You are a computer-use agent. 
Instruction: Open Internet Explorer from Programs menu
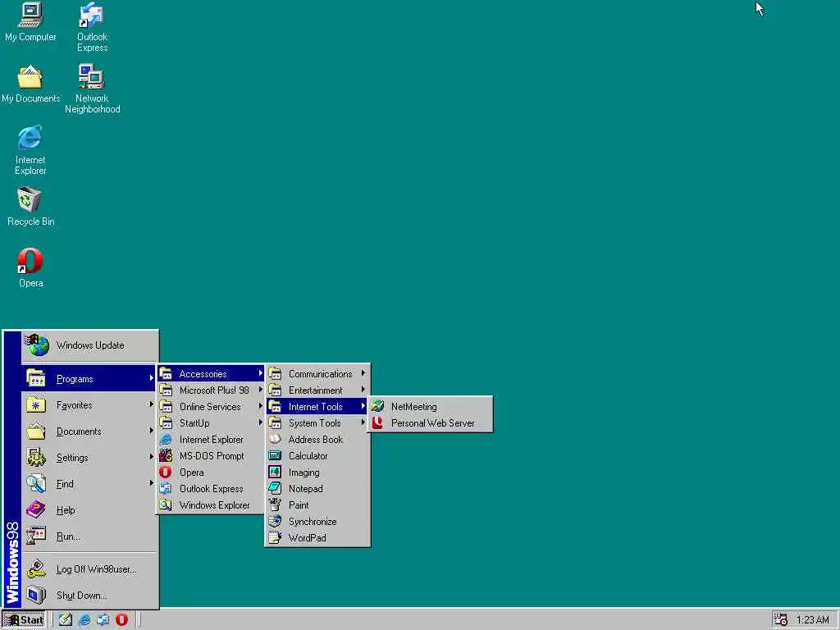tap(211, 440)
